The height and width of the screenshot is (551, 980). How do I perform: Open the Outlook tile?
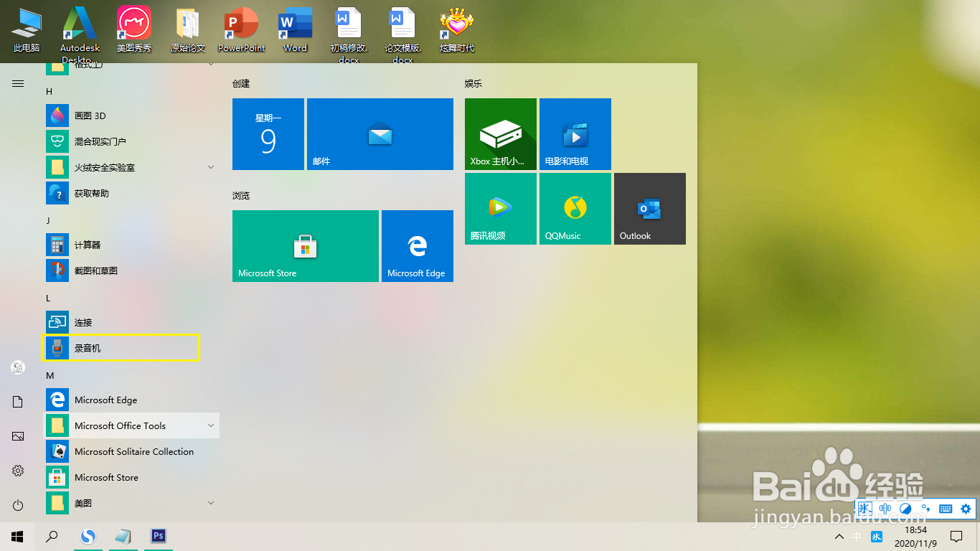[650, 209]
